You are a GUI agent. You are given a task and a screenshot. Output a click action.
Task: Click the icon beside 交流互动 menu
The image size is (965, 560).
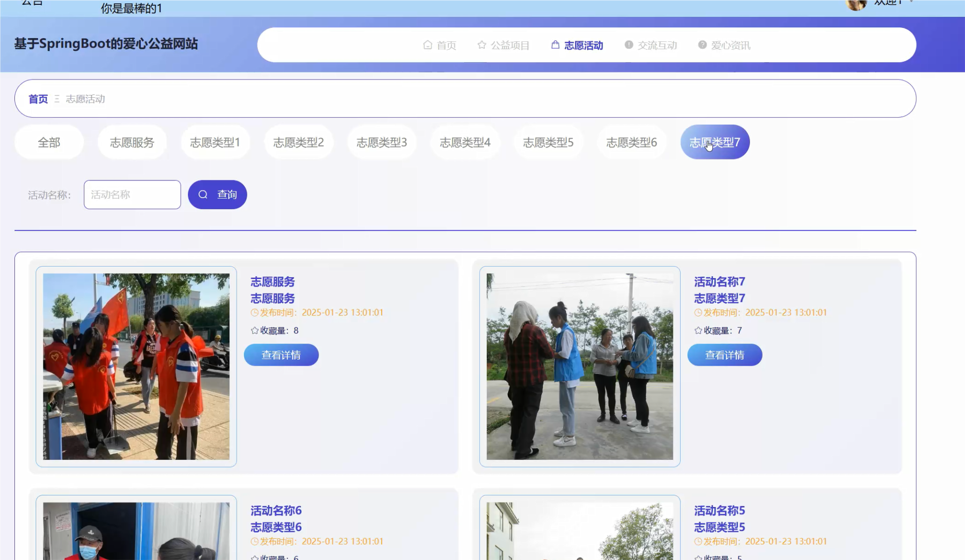[x=629, y=45]
